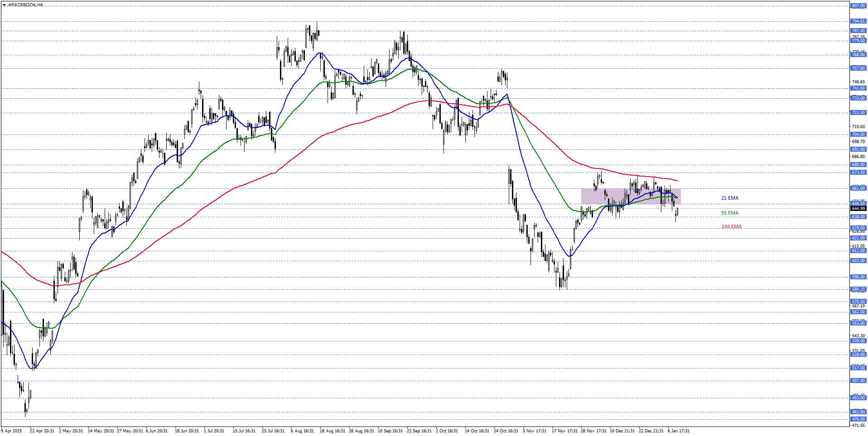Click the 692.00 price level tag
Image resolution: width=868 pixels, height=436 pixels.
tap(858, 149)
